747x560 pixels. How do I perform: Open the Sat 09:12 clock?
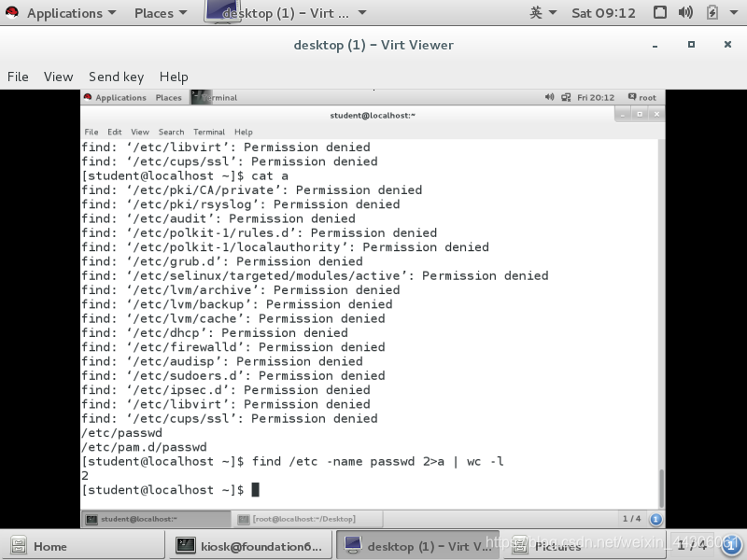pos(603,13)
